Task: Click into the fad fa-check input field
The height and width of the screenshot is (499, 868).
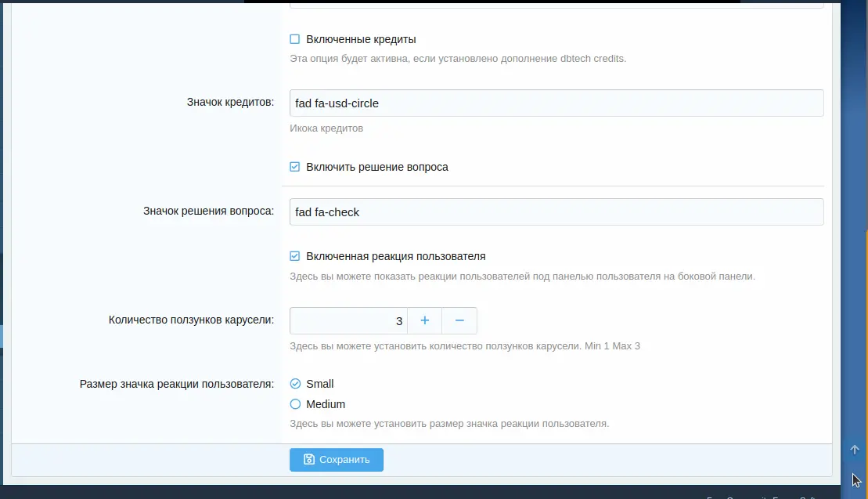Action: tap(556, 212)
